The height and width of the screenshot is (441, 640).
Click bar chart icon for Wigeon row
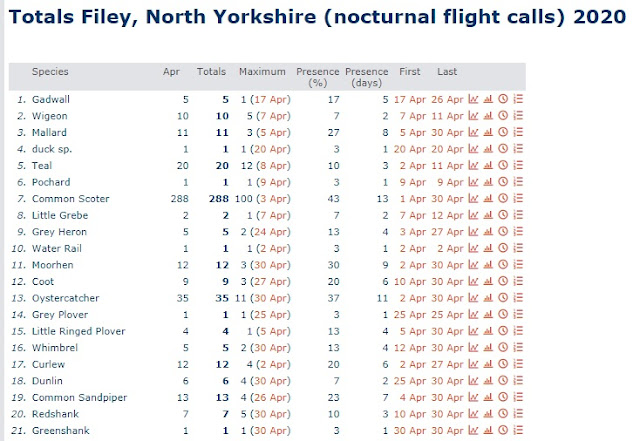(489, 116)
